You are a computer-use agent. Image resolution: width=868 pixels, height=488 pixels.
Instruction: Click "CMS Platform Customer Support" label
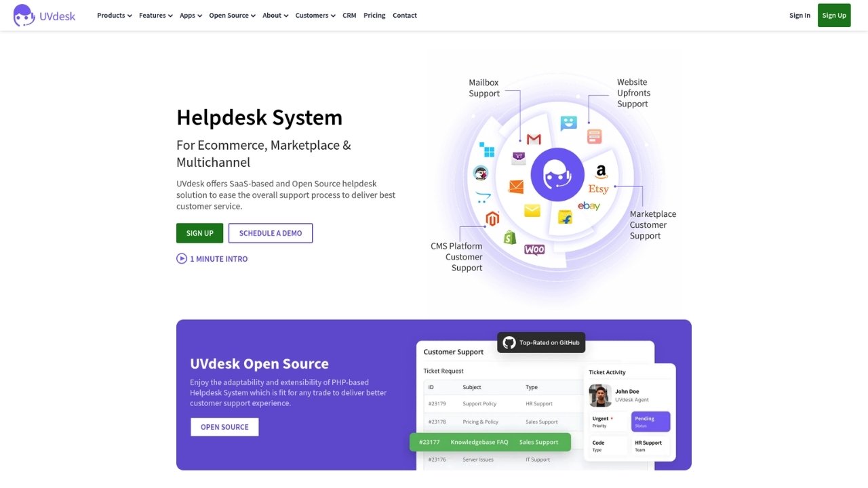coord(456,257)
